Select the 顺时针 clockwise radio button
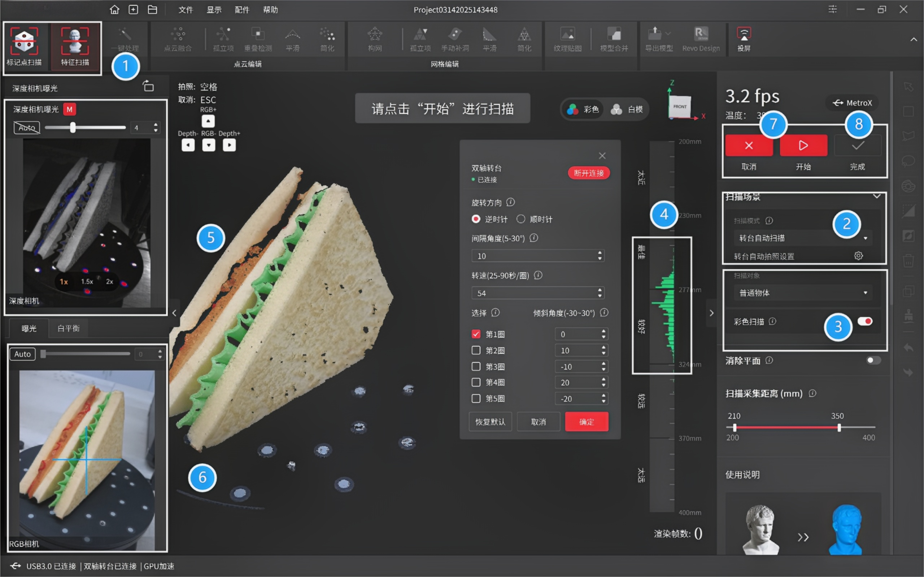Screen dimensions: 924x577 point(521,219)
